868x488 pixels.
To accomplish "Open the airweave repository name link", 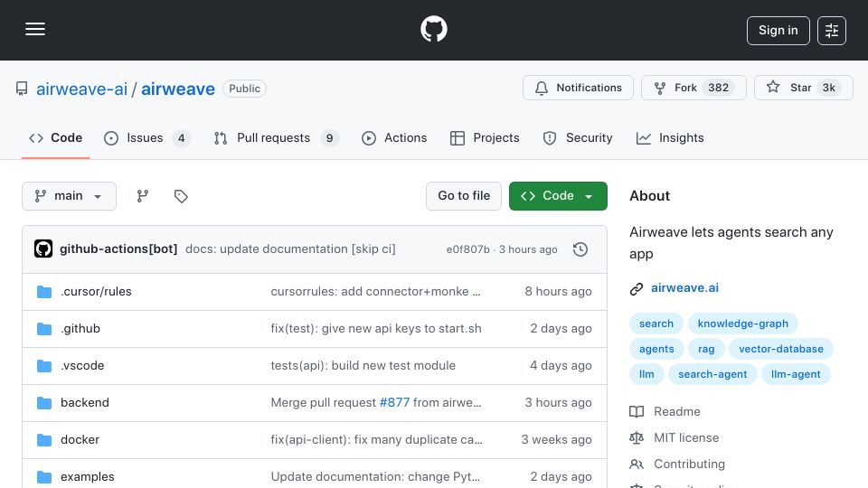I will point(178,89).
